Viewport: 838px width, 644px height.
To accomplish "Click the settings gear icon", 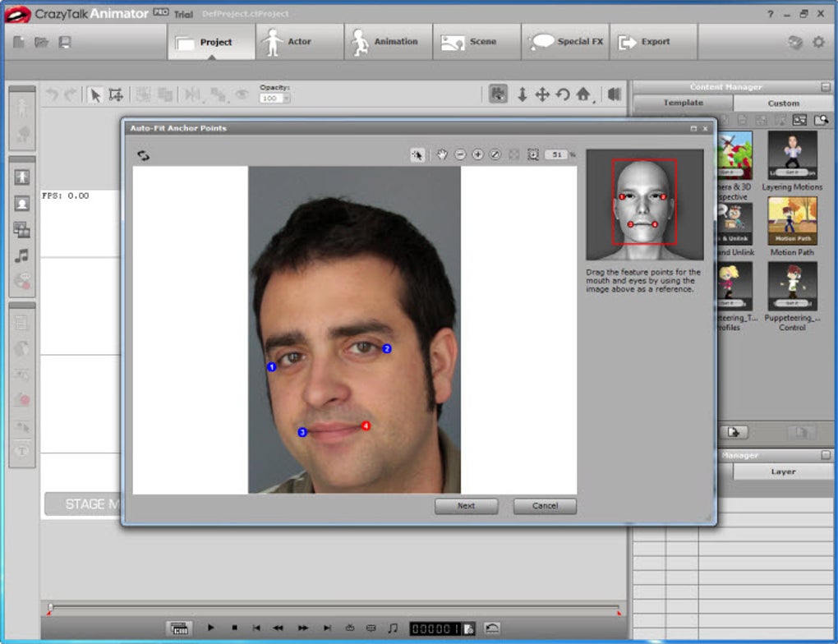I will [x=818, y=42].
